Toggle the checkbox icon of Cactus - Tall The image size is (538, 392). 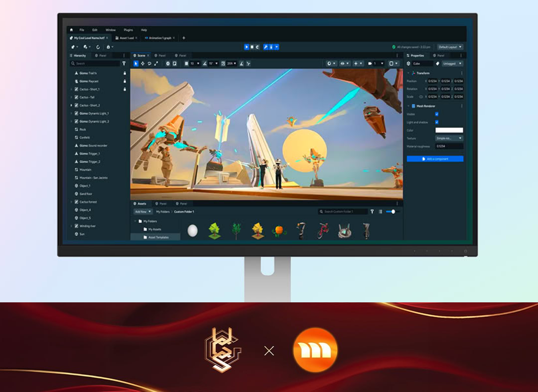[77, 98]
